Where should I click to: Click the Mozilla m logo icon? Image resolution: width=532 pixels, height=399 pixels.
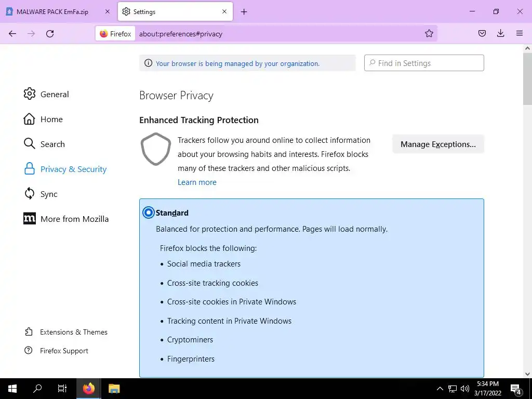point(30,219)
